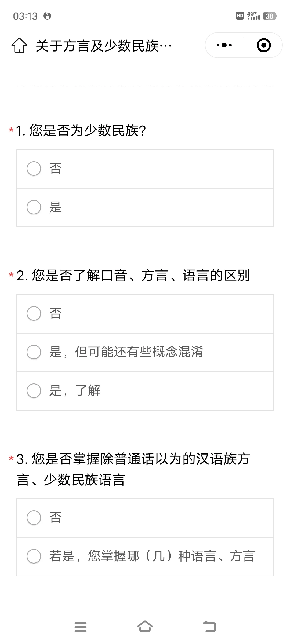Image resolution: width=290 pixels, height=644 pixels.
Task: Select 是 for question 1 minority status
Action: (x=145, y=207)
